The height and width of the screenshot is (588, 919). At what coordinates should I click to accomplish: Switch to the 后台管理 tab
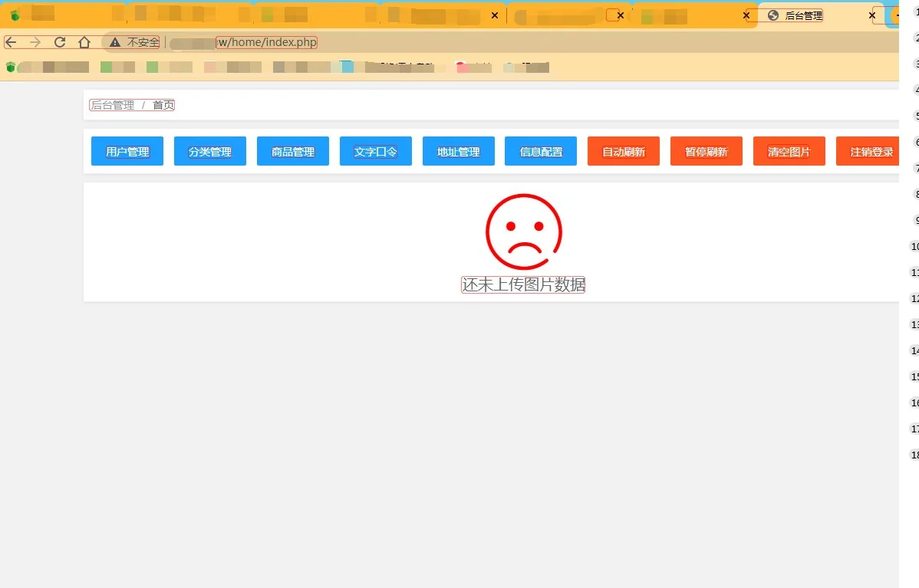click(x=803, y=15)
